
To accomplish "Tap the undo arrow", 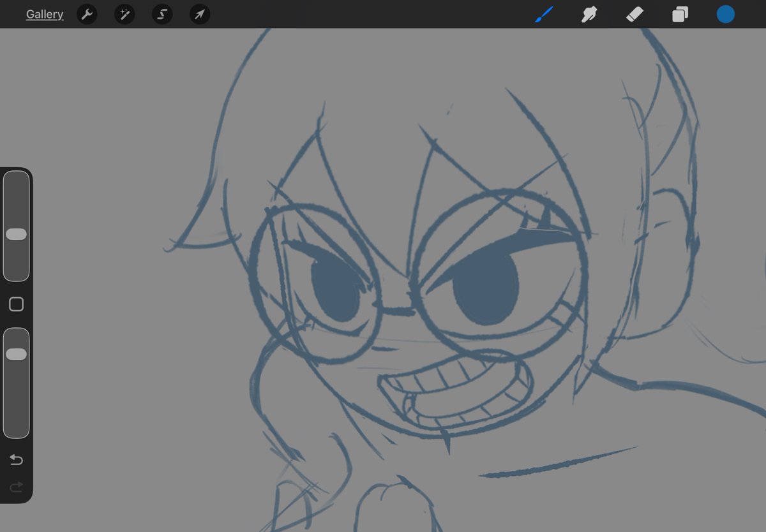I will point(15,459).
